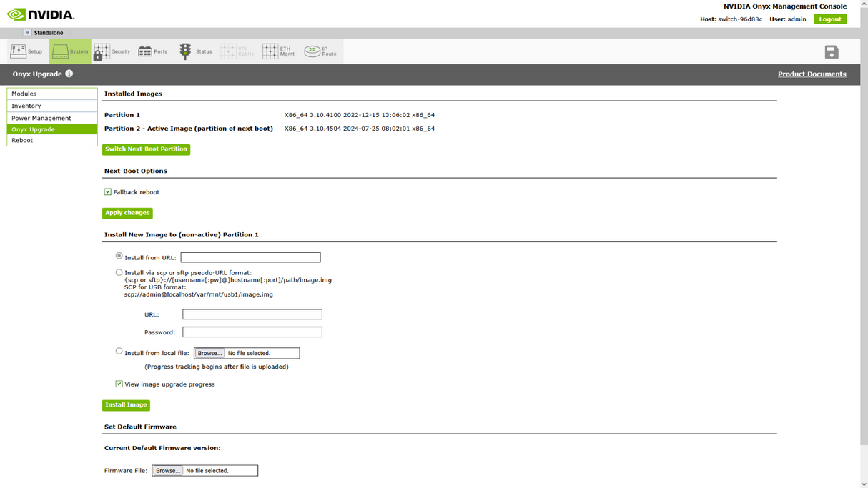The width and height of the screenshot is (868, 488).
Task: Click the save configuration disk icon
Action: 831,52
